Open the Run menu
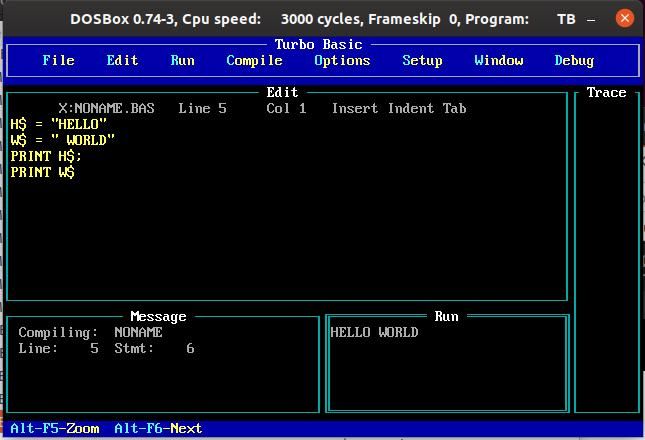645x440 pixels. pyautogui.click(x=182, y=60)
